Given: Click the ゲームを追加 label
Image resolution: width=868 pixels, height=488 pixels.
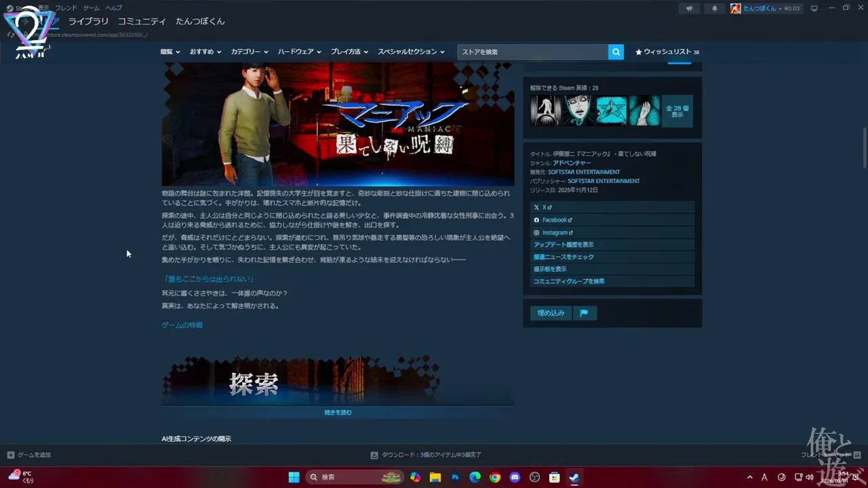Looking at the screenshot, I should click(34, 455).
